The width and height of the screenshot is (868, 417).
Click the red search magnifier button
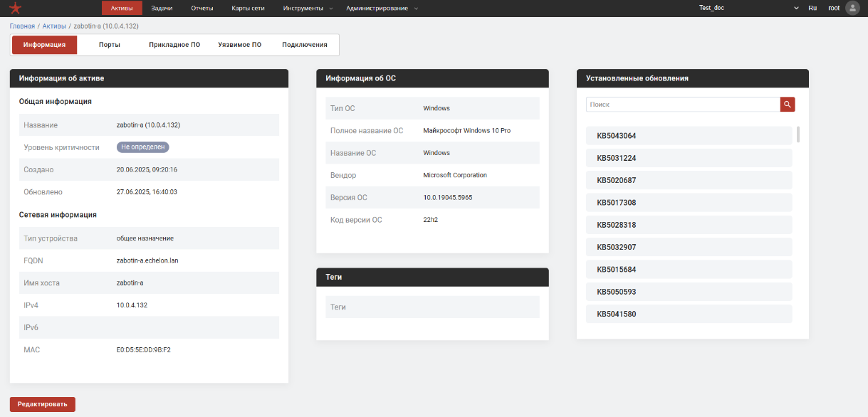(788, 105)
